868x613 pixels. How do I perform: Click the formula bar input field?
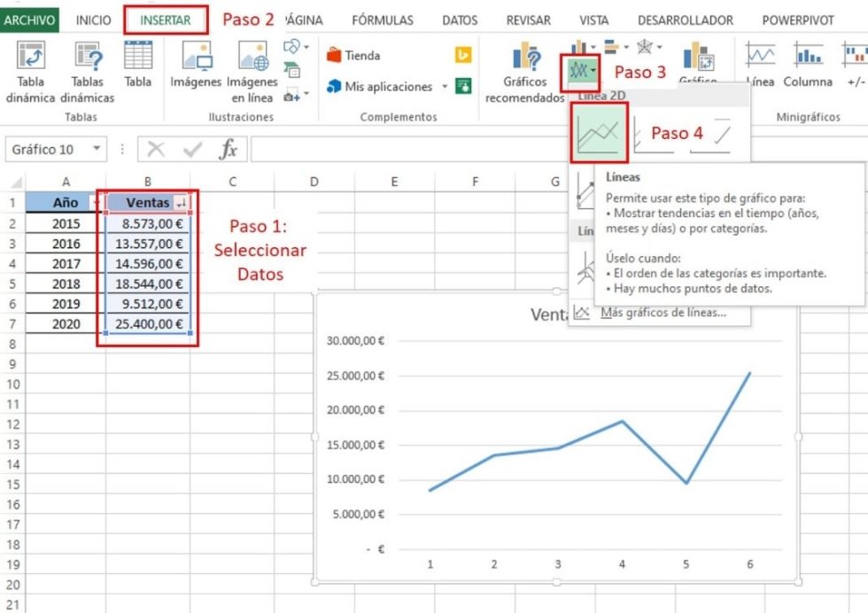click(x=409, y=149)
